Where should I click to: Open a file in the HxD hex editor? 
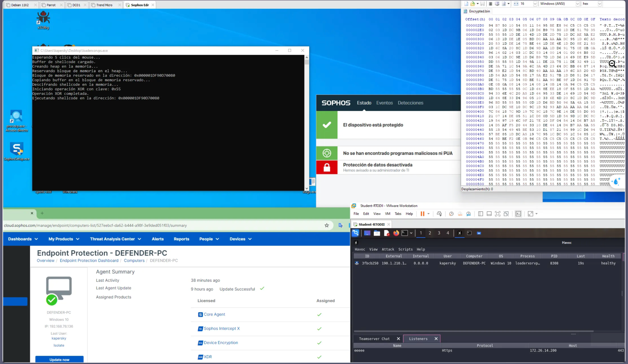tap(473, 4)
